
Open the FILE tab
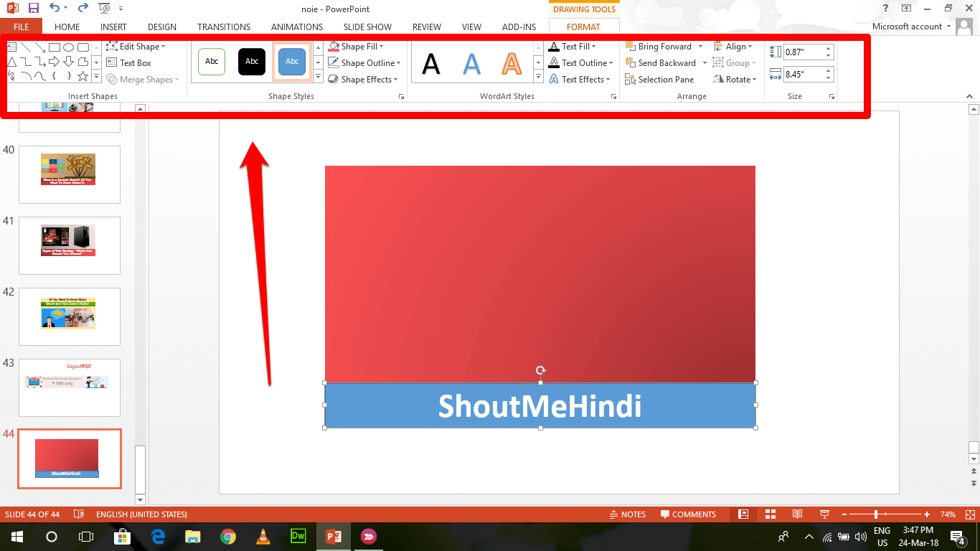(21, 27)
